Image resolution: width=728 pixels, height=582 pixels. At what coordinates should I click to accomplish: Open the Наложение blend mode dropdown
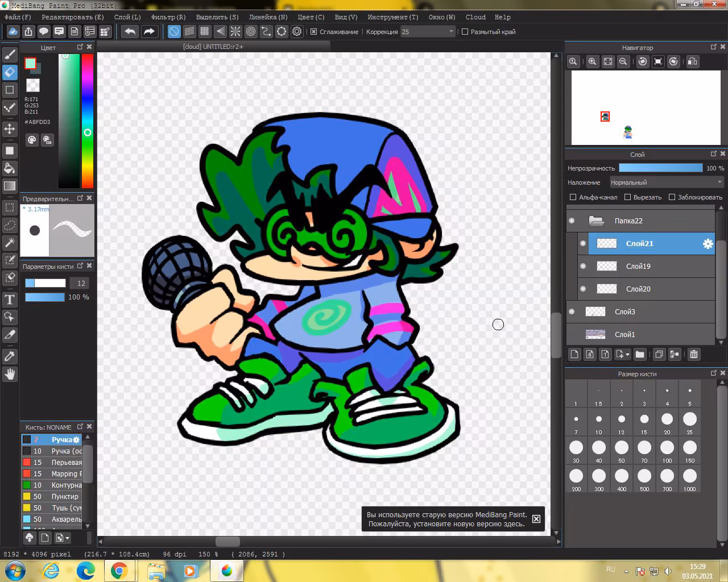[667, 182]
